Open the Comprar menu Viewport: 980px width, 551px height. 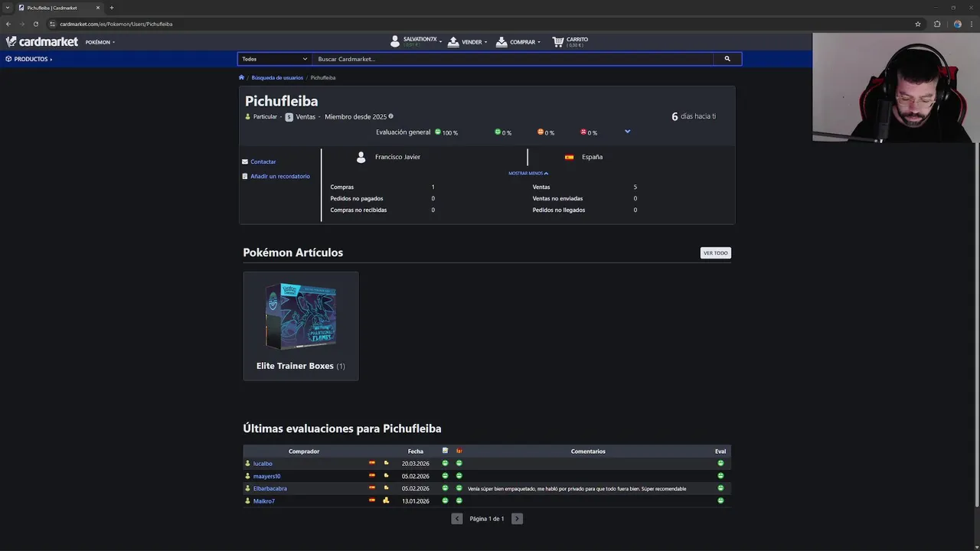518,42
